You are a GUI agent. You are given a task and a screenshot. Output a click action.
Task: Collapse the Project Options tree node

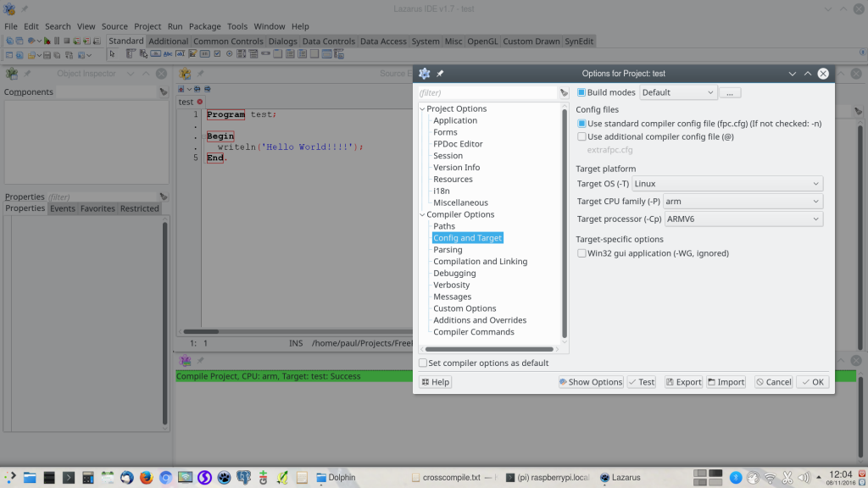pyautogui.click(x=422, y=109)
